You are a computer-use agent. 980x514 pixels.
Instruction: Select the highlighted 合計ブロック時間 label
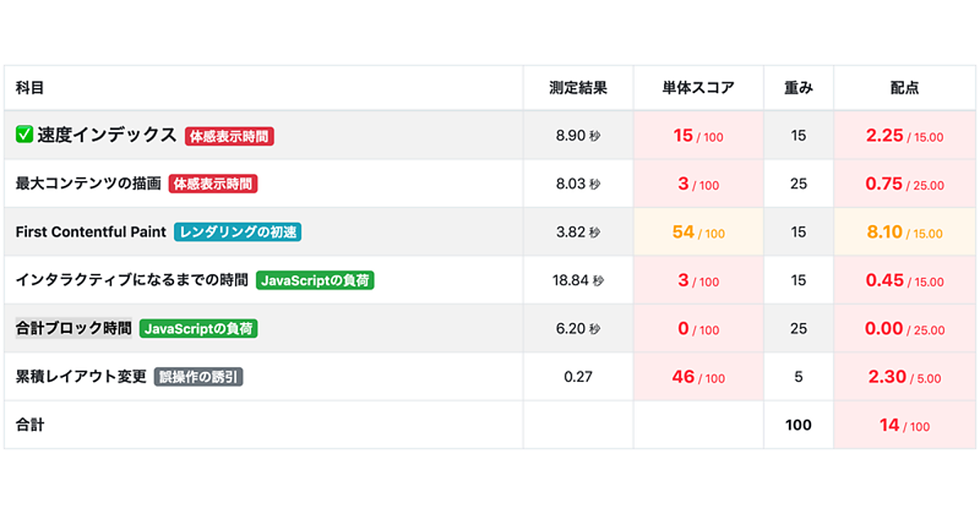click(x=73, y=329)
